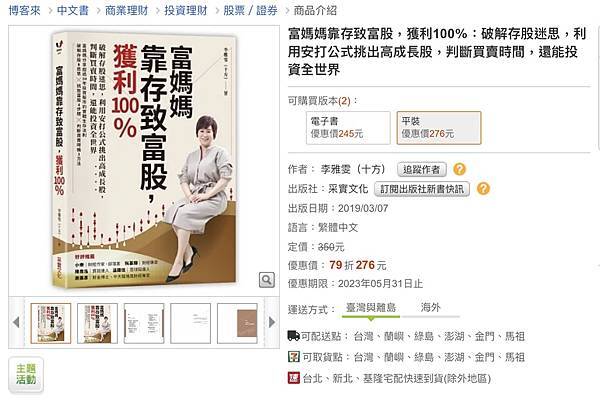Subscribe via 訂閱出版社新書快訊 button
The image size is (600, 400).
click(422, 189)
